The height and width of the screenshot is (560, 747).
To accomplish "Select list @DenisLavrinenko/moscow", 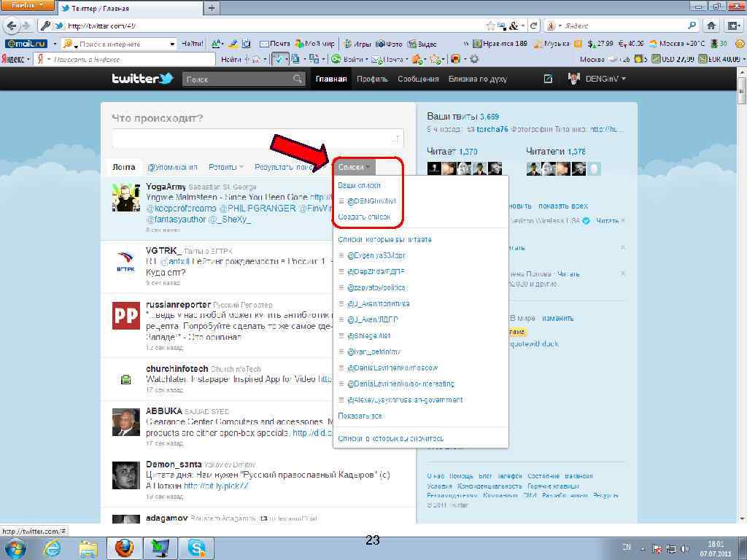I will point(392,367).
